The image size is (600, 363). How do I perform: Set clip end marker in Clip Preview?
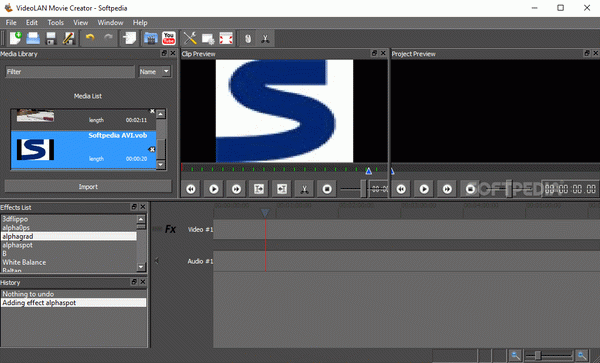pyautogui.click(x=282, y=189)
